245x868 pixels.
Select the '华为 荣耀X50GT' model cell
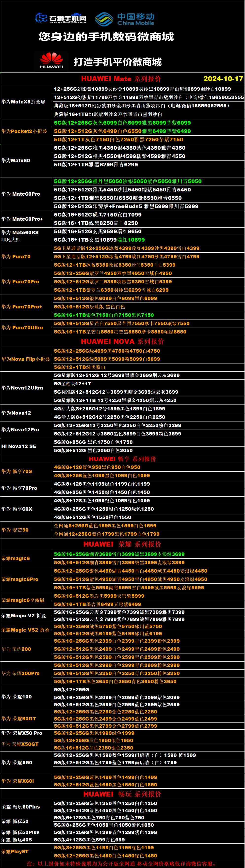pyautogui.click(x=26, y=744)
